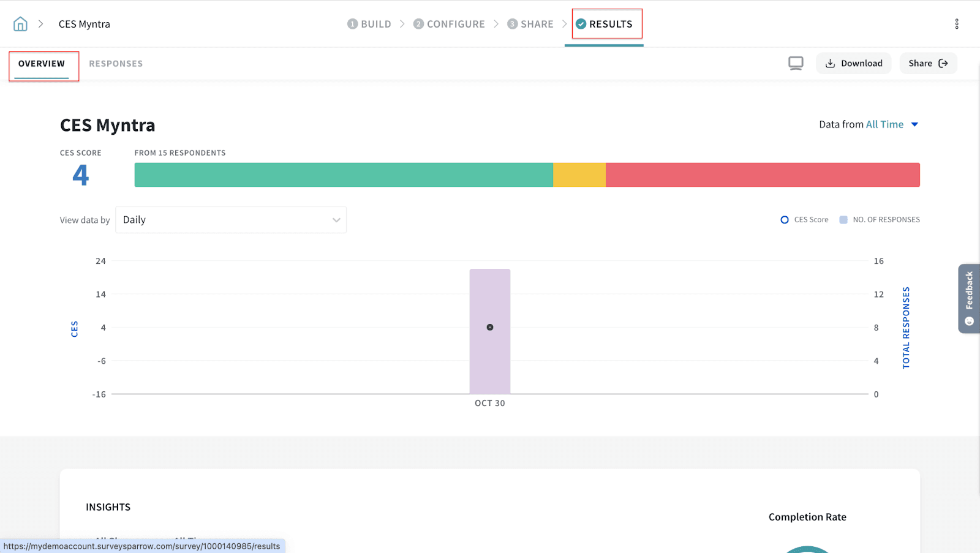This screenshot has height=553, width=980.
Task: Toggle No. of Responses legend series
Action: (880, 220)
